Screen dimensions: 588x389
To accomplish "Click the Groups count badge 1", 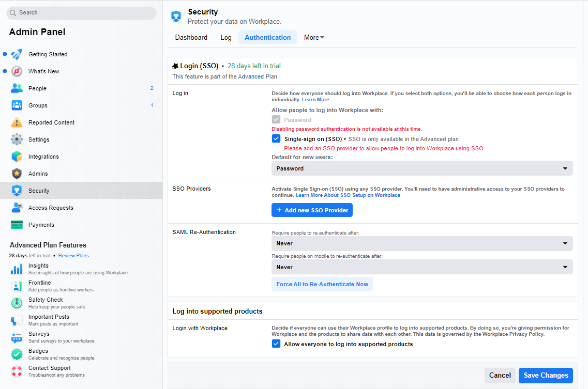I will click(x=152, y=105).
